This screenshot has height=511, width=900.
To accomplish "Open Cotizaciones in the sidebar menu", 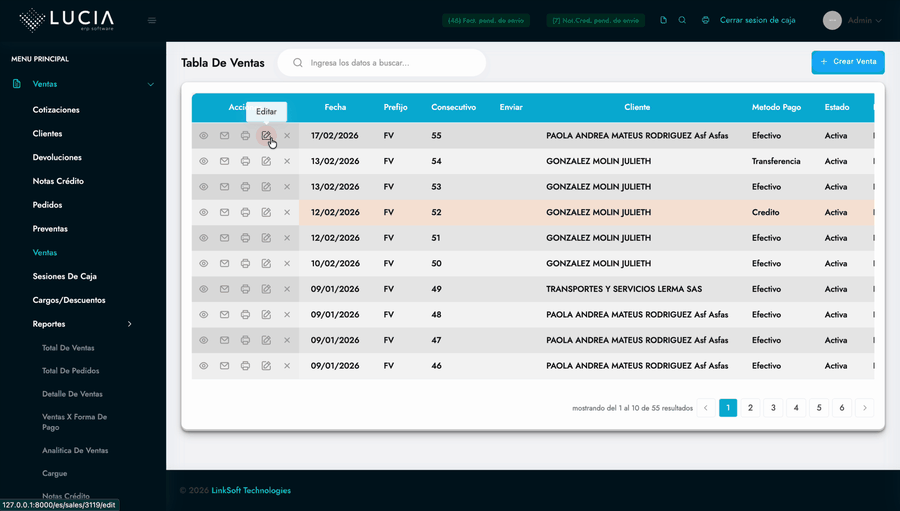I will click(56, 110).
